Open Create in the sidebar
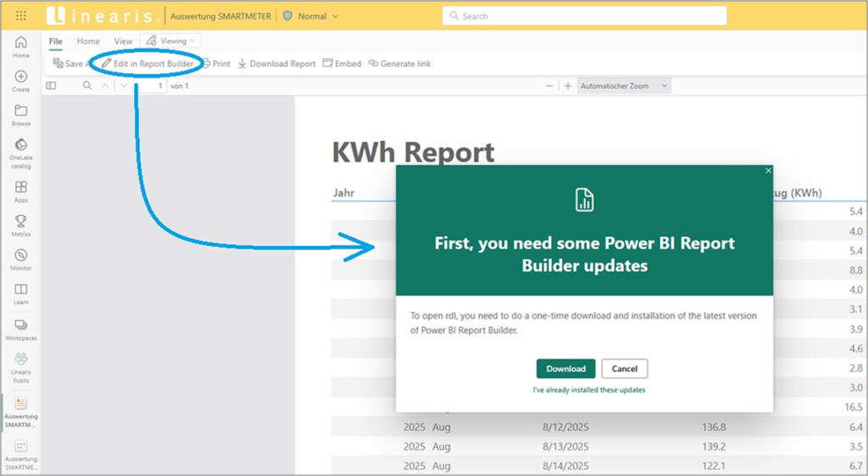 click(21, 80)
